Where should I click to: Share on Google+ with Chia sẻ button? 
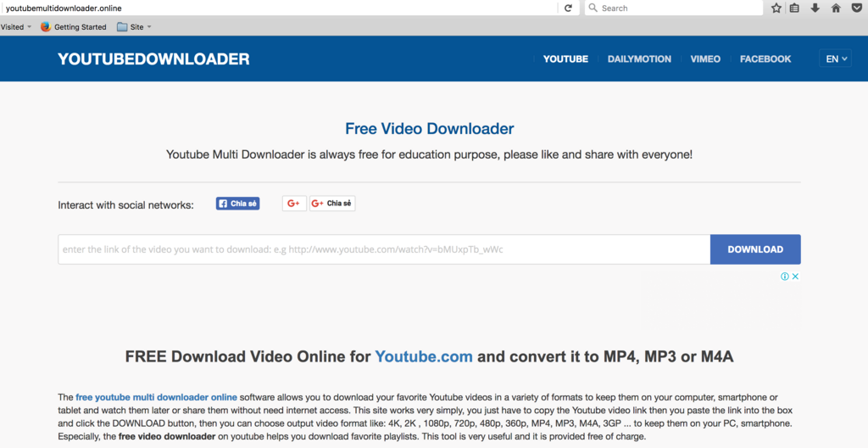pos(332,204)
